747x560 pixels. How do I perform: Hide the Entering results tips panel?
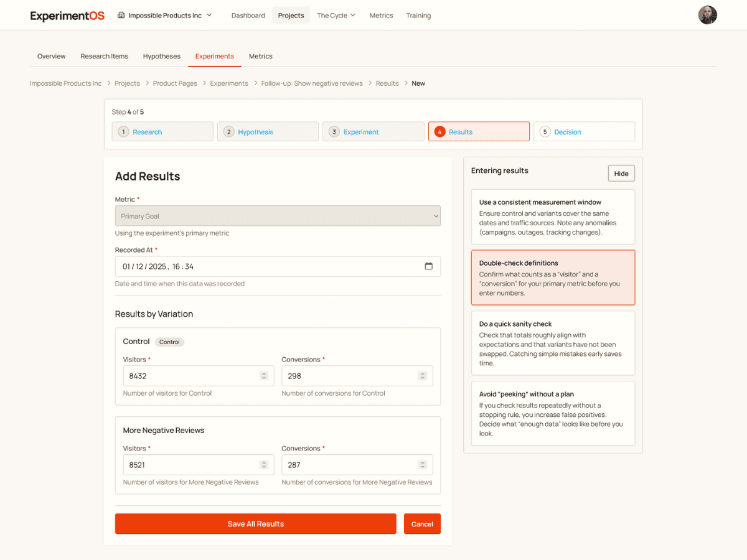coord(621,173)
